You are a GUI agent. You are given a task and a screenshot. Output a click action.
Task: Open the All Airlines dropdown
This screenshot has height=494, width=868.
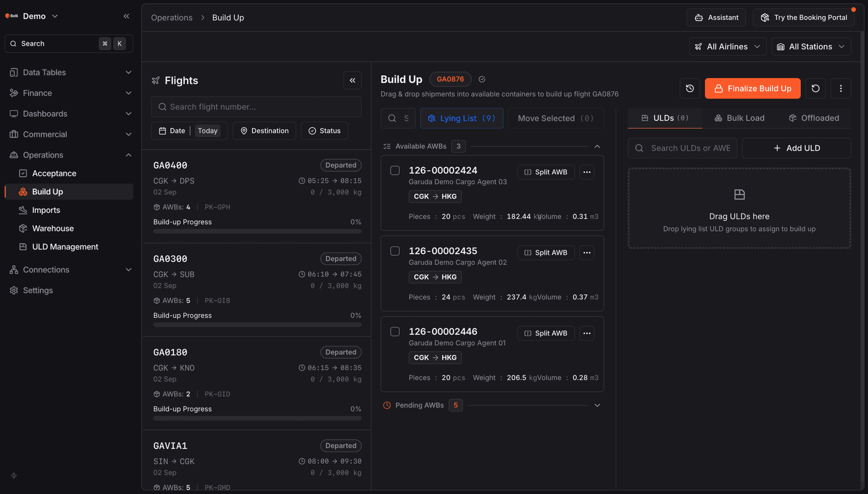(727, 47)
